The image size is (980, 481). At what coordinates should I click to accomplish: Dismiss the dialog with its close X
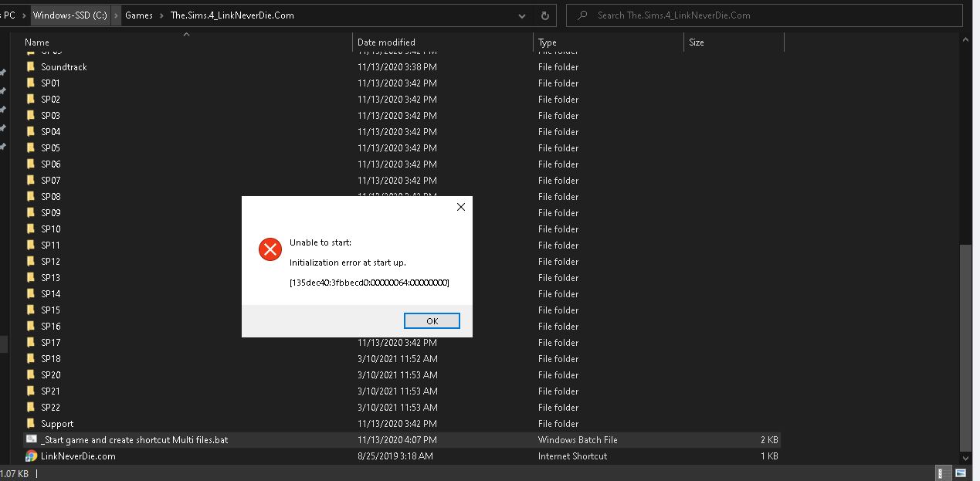coord(460,207)
